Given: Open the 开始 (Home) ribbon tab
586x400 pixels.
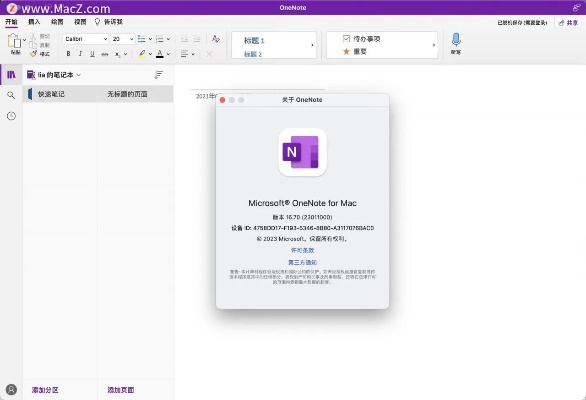Looking at the screenshot, I should (x=11, y=22).
